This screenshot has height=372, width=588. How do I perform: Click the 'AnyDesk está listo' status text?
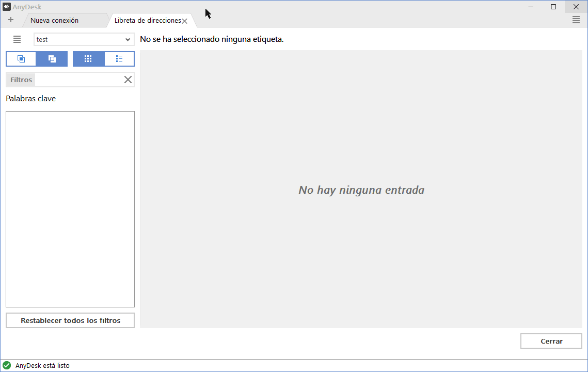(42, 366)
